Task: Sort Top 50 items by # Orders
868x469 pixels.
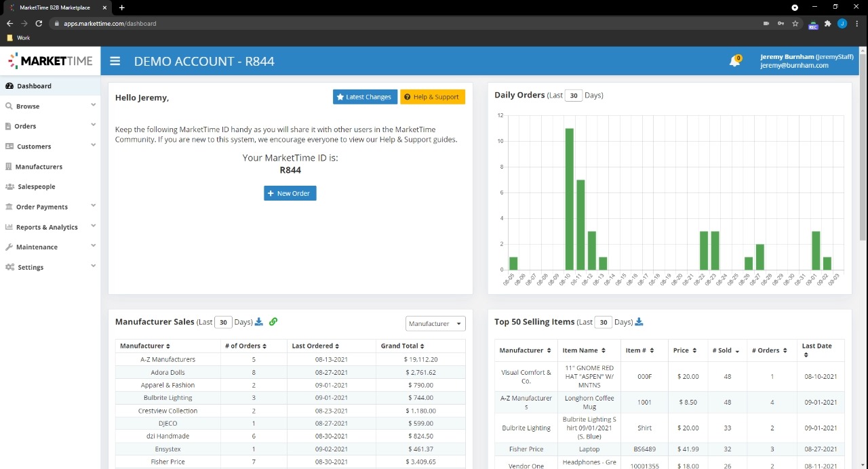Action: pyautogui.click(x=771, y=350)
